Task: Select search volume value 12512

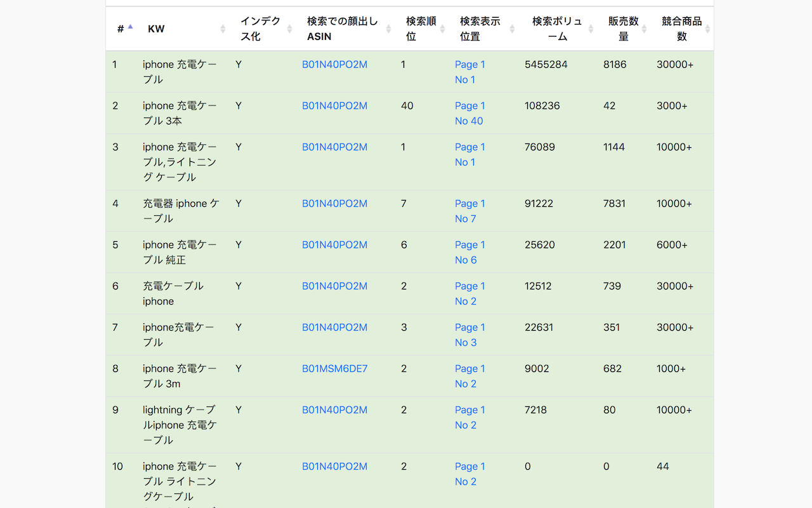Action: (x=538, y=286)
